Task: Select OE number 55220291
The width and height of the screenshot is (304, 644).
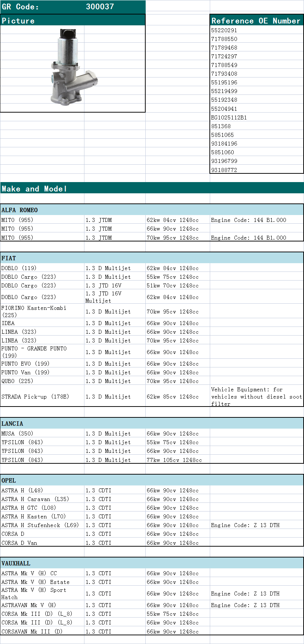Action: 257,30
